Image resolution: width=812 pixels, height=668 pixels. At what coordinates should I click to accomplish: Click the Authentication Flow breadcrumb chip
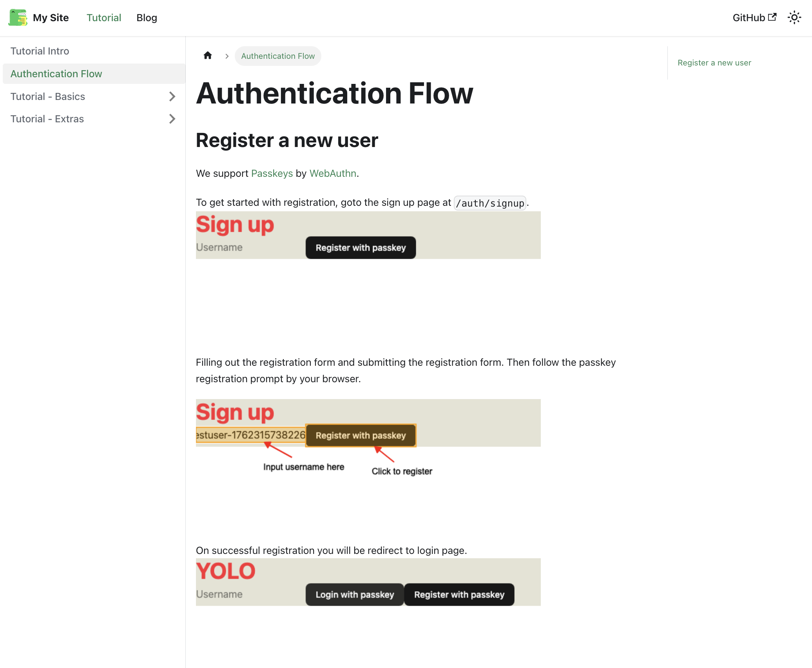tap(278, 56)
